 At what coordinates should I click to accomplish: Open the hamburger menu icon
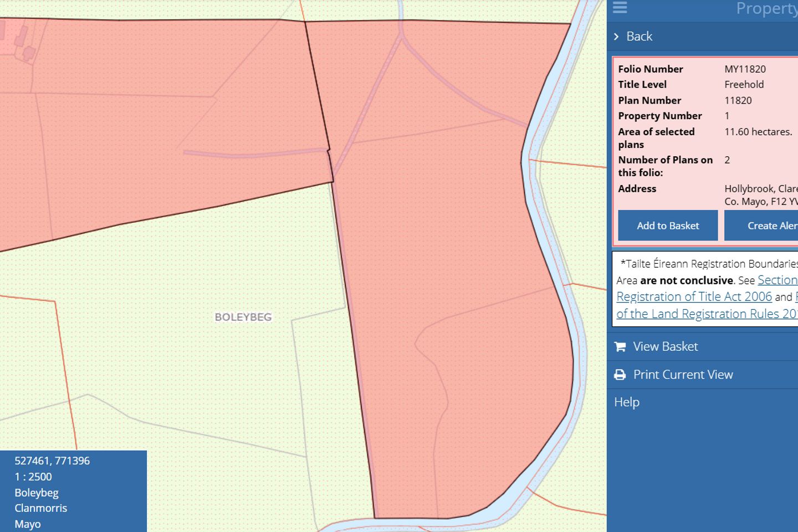point(620,8)
